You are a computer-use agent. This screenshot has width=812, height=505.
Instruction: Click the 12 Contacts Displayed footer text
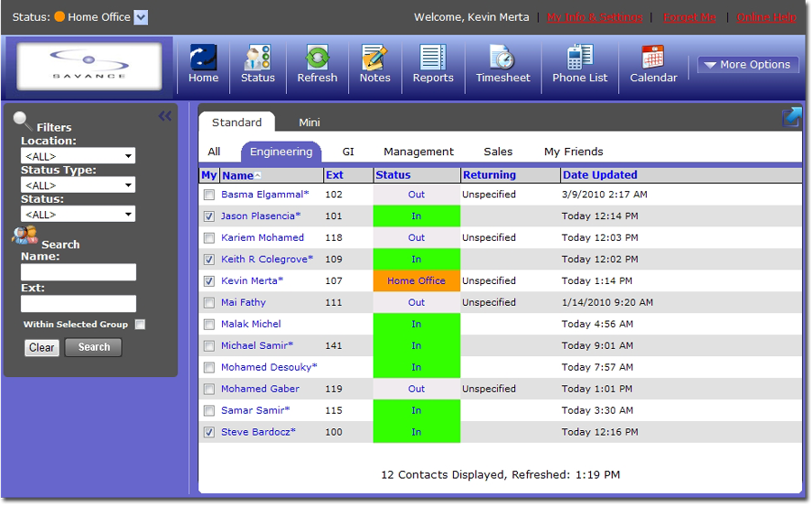[x=500, y=474]
